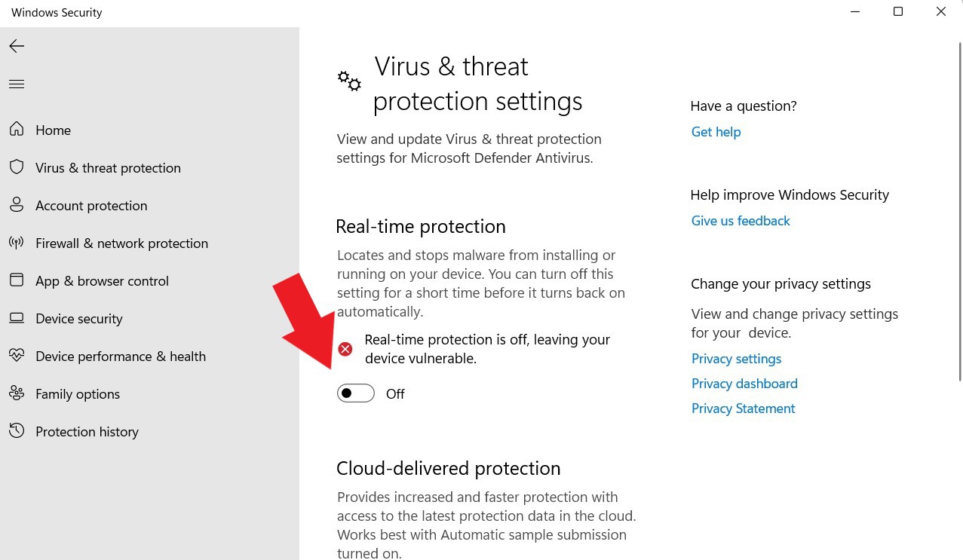Click the Device performance heart icon

(x=17, y=356)
